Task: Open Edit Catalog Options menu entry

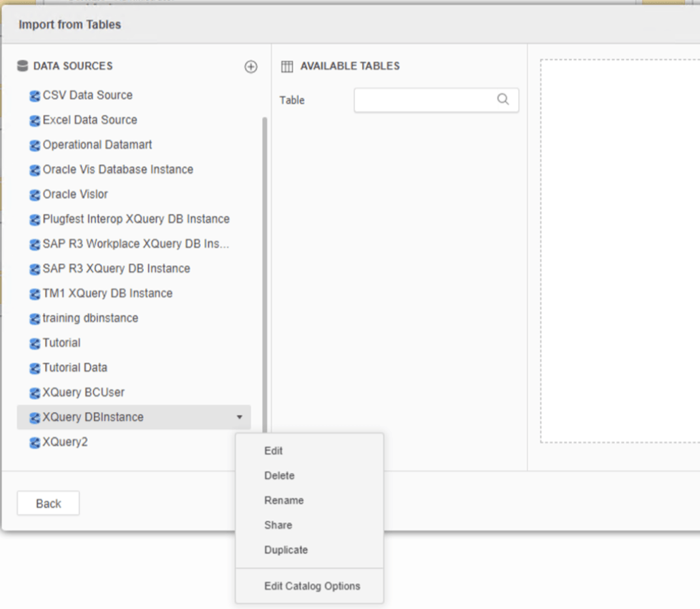Action: click(x=312, y=586)
